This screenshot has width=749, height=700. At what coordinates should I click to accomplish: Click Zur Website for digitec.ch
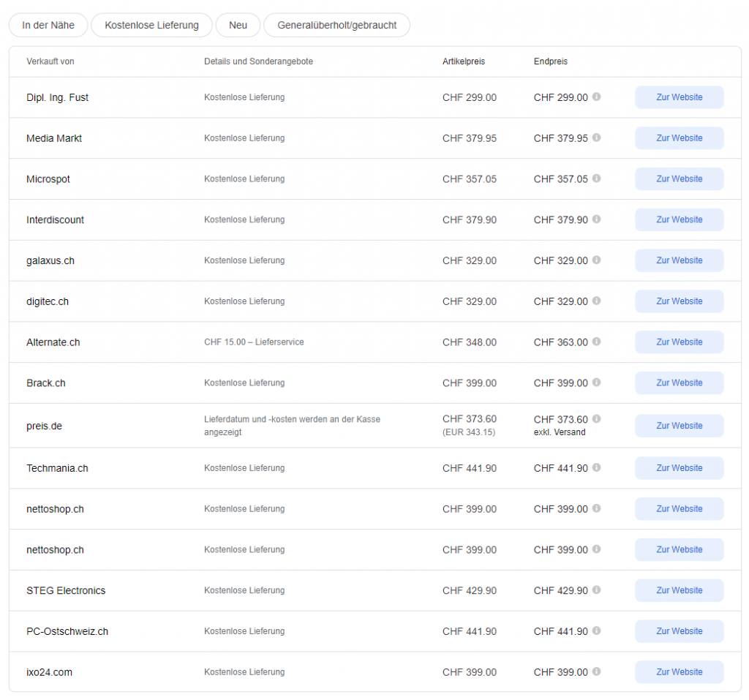click(x=679, y=301)
